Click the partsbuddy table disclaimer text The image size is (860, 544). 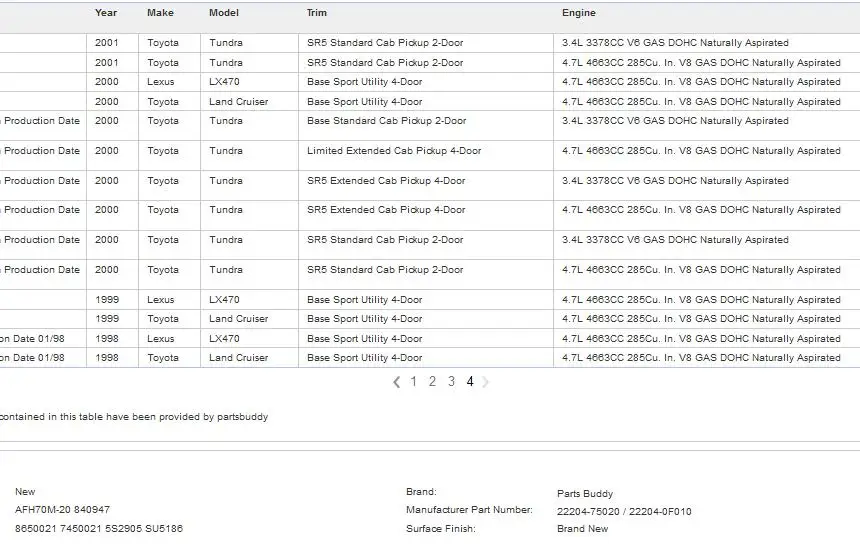[x=134, y=417]
